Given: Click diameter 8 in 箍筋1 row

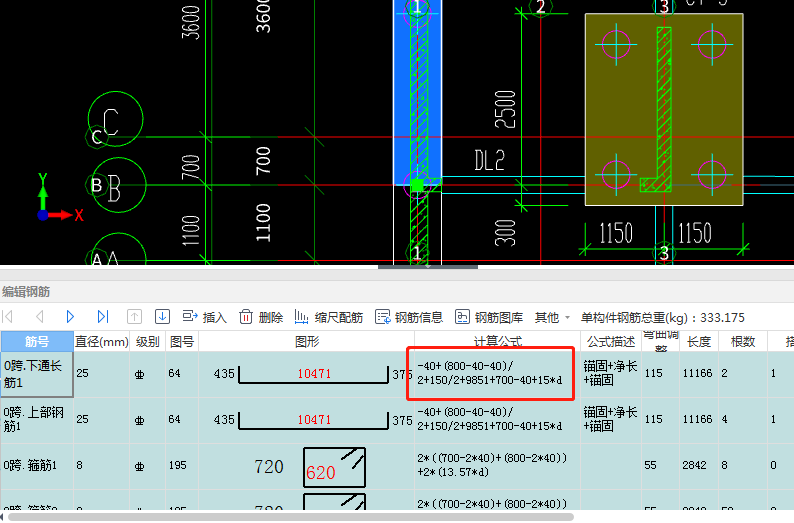Looking at the screenshot, I should click(x=80, y=465).
